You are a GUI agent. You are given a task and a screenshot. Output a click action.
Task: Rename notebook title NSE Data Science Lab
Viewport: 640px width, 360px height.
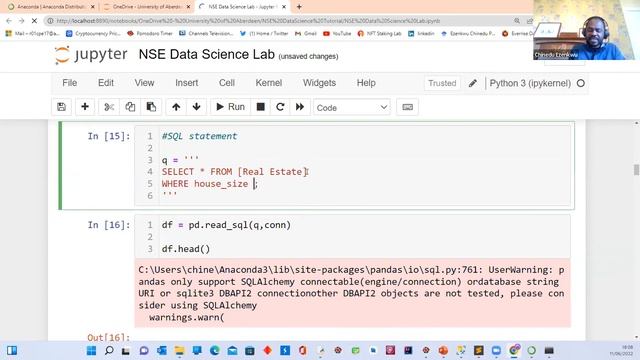(207, 54)
